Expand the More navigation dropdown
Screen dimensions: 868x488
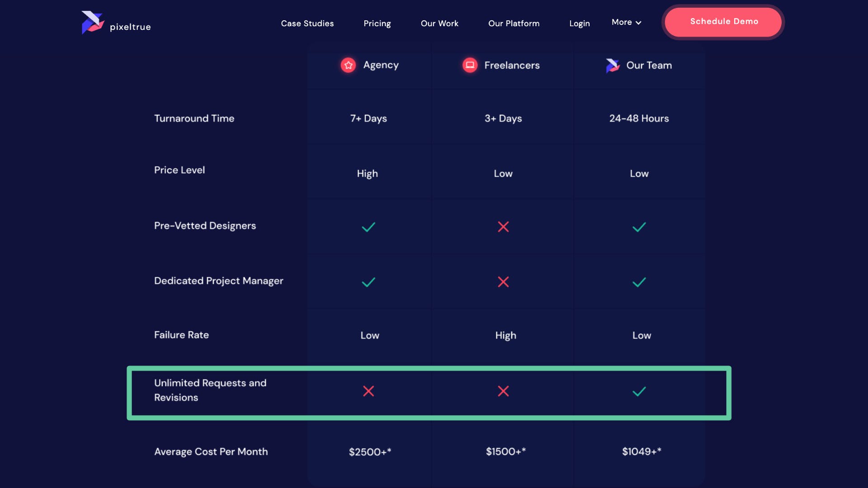click(x=626, y=22)
